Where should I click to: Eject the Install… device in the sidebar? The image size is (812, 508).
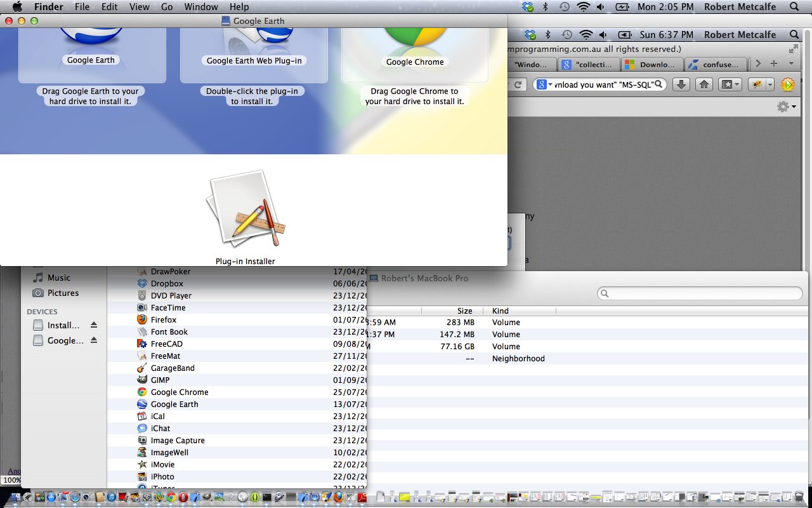pos(94,325)
